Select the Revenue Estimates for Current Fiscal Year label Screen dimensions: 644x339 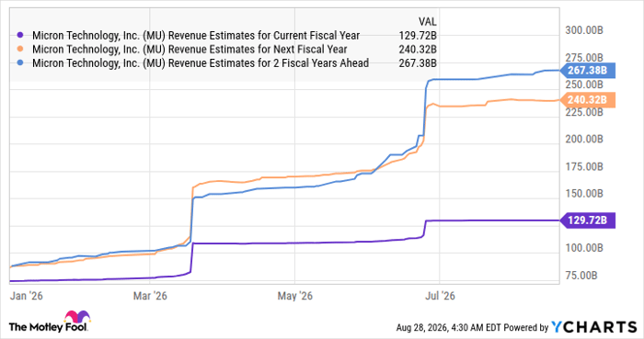[196, 36]
